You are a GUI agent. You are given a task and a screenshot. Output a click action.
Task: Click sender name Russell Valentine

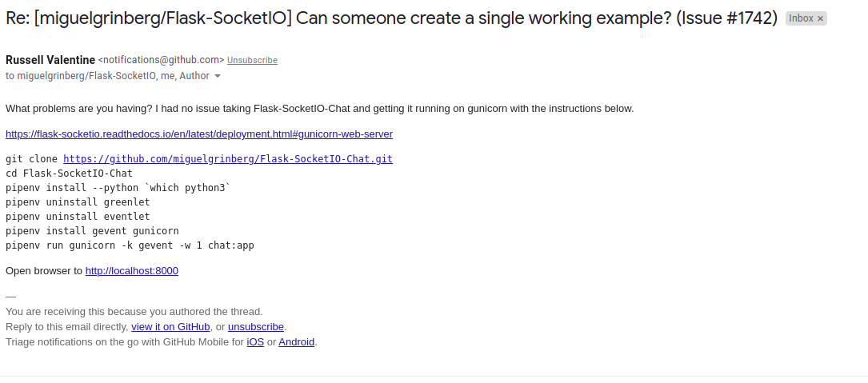pyautogui.click(x=50, y=60)
